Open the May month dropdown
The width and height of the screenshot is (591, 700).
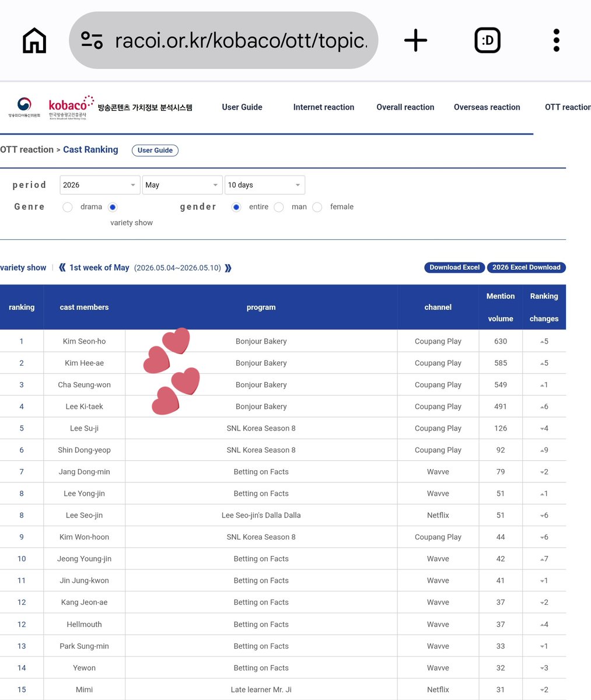[x=182, y=185]
